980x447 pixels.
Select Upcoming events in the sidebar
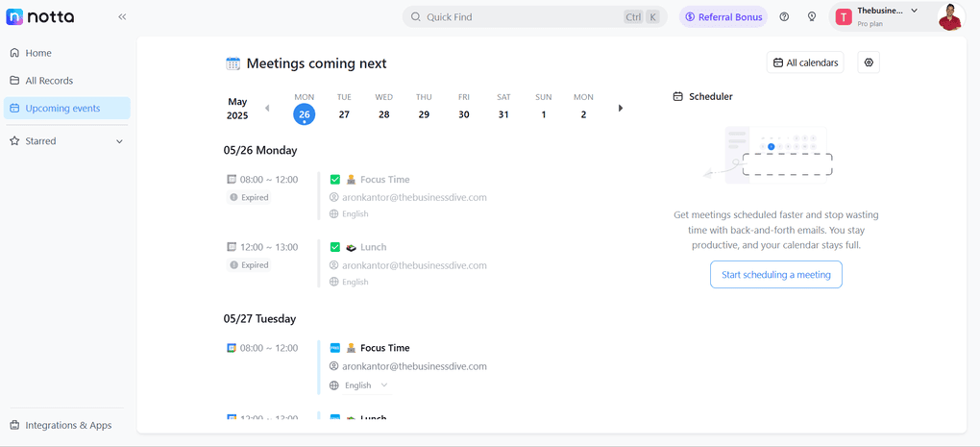pos(67,109)
